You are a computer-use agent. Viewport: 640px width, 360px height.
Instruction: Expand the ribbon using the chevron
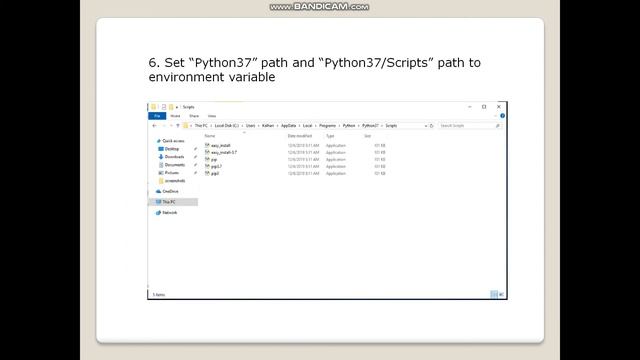[x=496, y=116]
